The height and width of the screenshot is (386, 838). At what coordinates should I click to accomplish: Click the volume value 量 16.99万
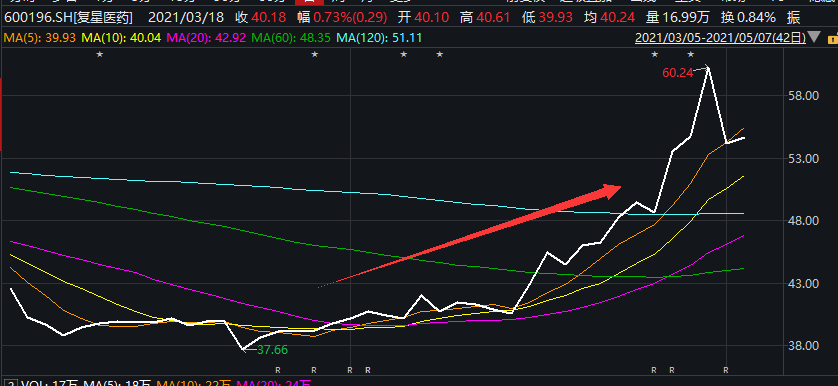coord(677,18)
